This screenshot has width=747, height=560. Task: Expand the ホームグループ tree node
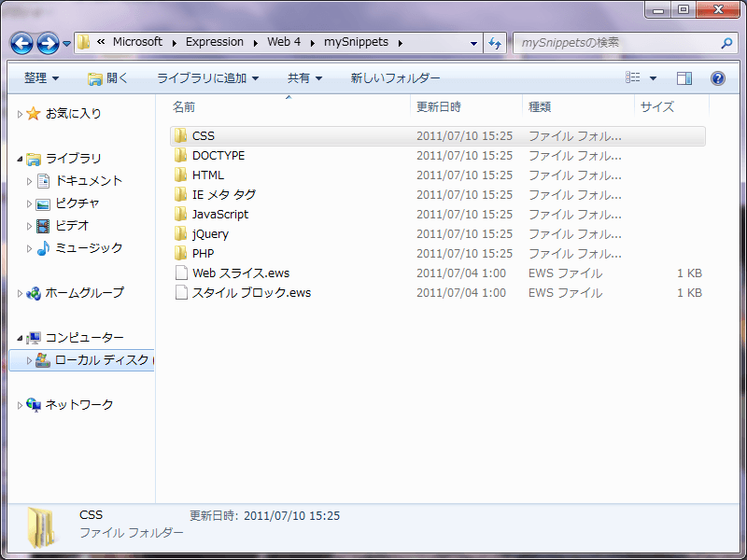[x=20, y=293]
